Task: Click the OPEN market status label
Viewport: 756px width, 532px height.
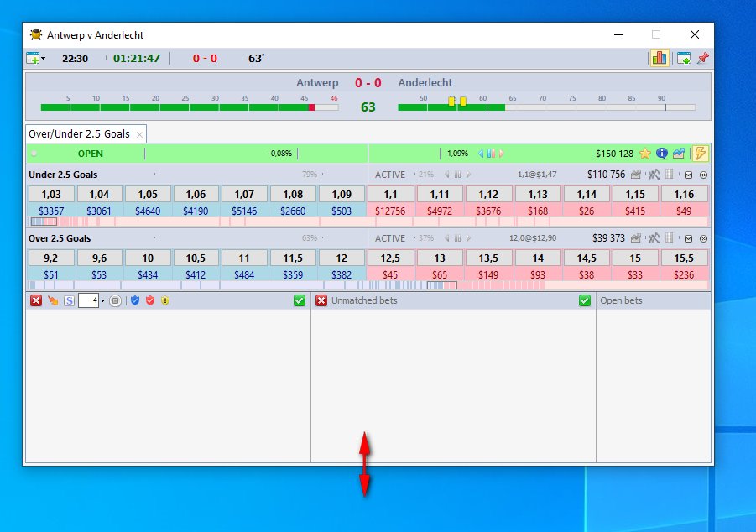Action: click(91, 154)
